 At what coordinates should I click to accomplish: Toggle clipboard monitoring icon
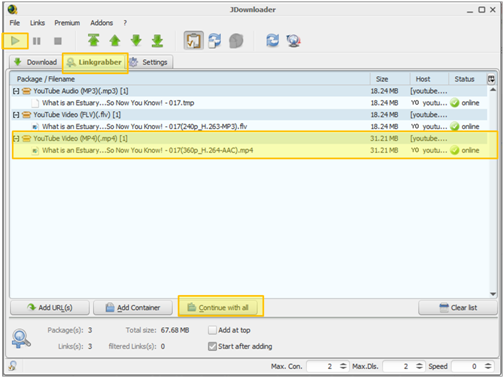tap(194, 41)
